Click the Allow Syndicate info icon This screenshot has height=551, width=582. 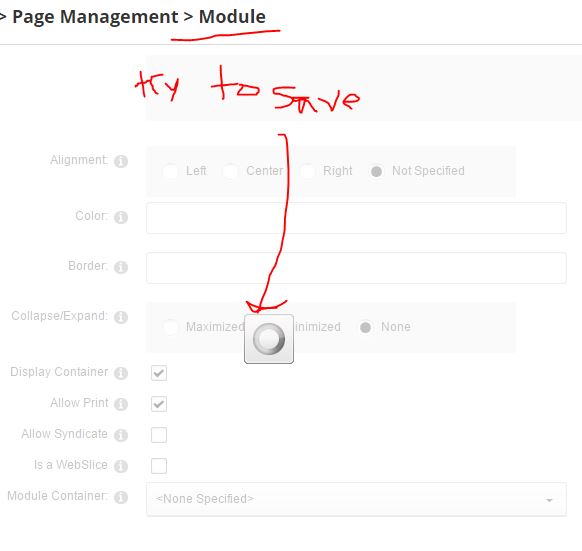pyautogui.click(x=121, y=435)
